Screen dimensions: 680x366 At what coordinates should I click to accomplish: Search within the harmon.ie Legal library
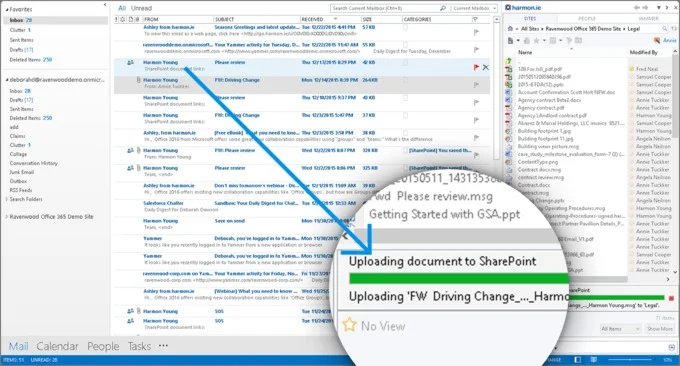point(664,29)
